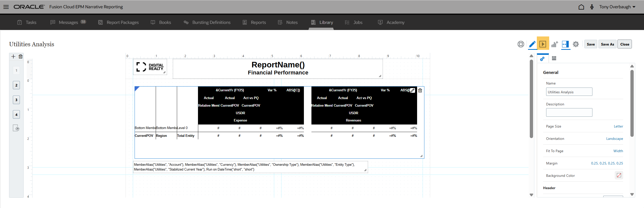Viewport: 644px width, 208px height.
Task: Switch to the Books tab
Action: point(161,22)
